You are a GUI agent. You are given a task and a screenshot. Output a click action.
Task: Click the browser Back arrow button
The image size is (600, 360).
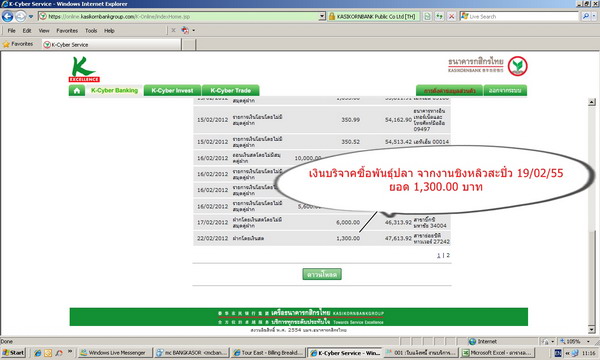tap(7, 16)
